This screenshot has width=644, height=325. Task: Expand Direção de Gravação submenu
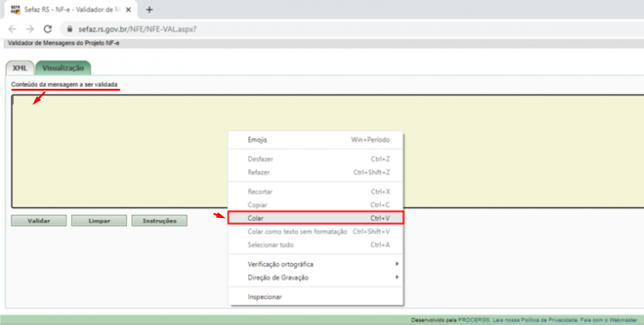point(315,277)
